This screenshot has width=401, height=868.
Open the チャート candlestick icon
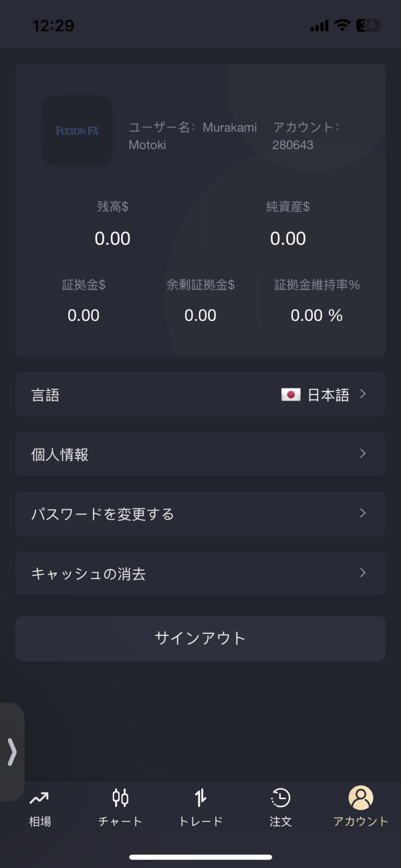click(120, 797)
